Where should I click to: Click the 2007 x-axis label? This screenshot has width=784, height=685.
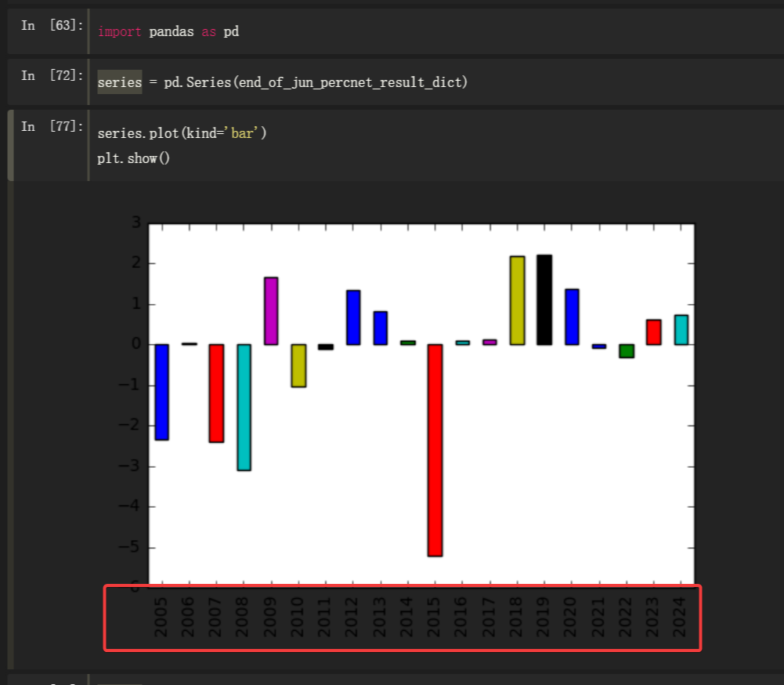pyautogui.click(x=215, y=617)
